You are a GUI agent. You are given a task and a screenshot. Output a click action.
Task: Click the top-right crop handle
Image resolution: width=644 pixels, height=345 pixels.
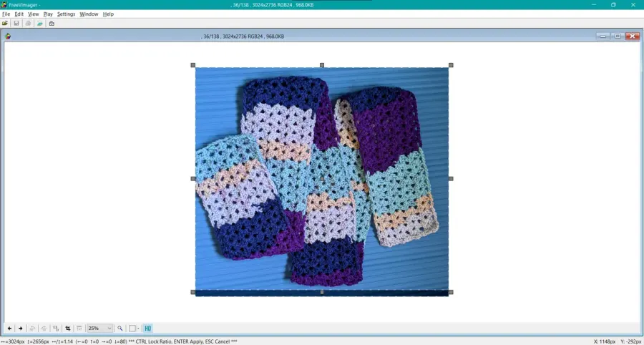[451, 65]
